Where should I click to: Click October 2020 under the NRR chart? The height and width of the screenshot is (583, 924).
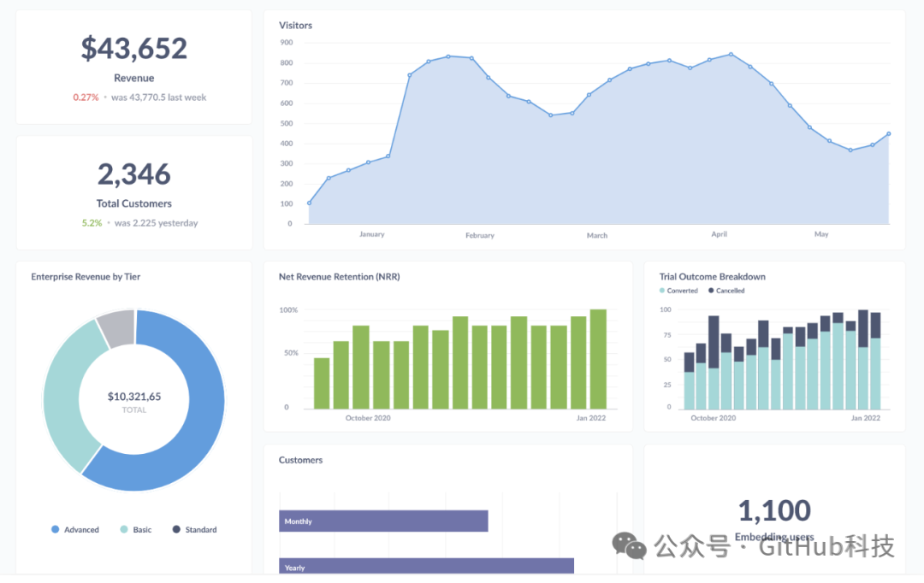(x=368, y=418)
